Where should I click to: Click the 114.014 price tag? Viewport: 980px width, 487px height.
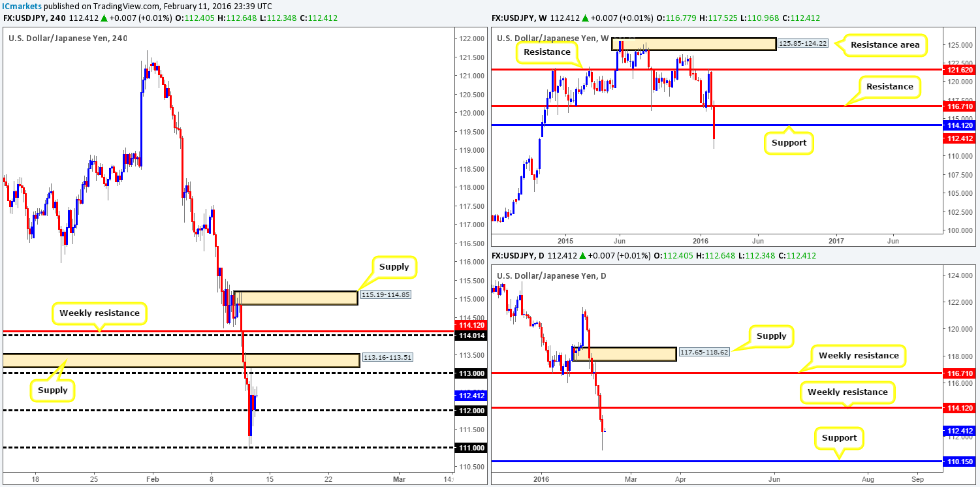pos(470,335)
